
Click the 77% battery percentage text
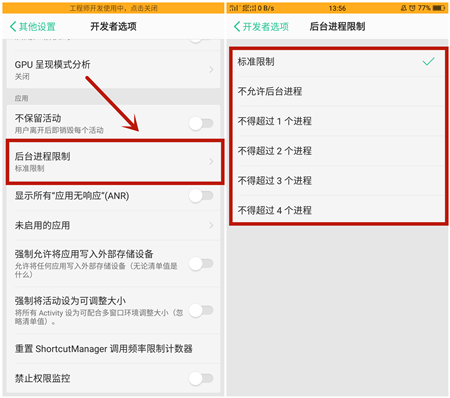(424, 8)
